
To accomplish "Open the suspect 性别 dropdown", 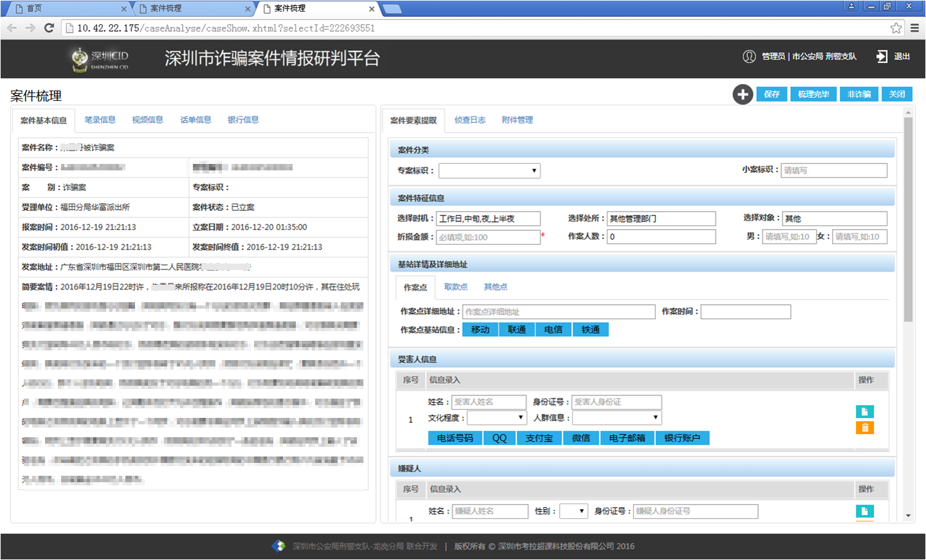I will click(574, 511).
